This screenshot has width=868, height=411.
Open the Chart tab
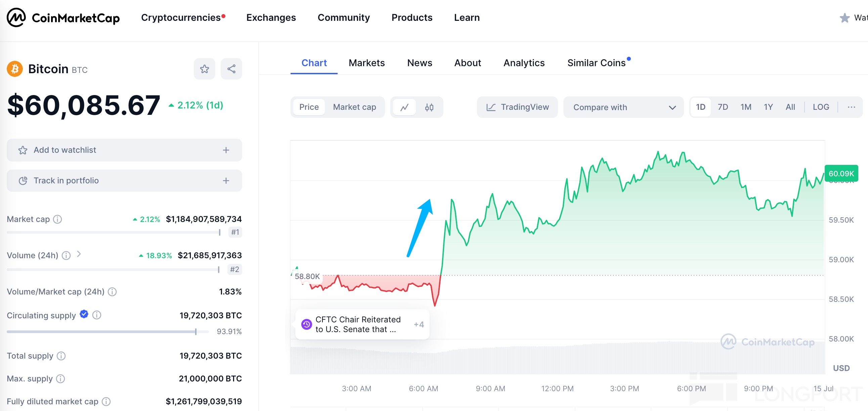coord(314,63)
